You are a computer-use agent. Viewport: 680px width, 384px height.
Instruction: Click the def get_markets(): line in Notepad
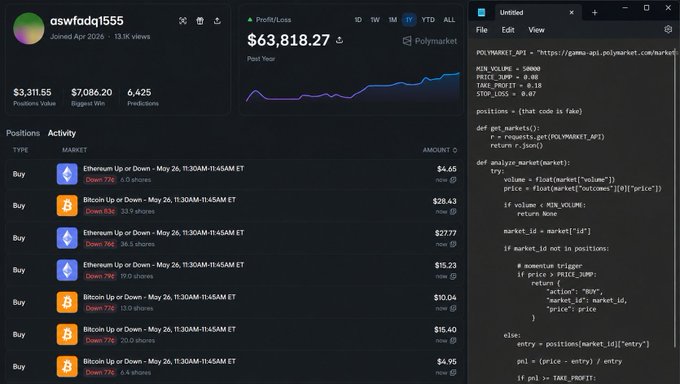point(508,128)
